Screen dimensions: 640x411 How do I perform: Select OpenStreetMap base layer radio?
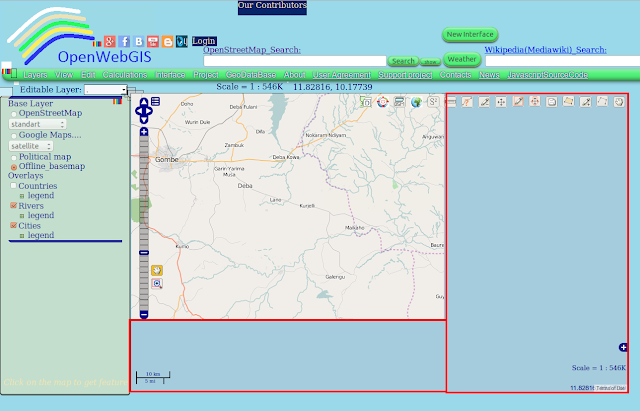tap(14, 114)
